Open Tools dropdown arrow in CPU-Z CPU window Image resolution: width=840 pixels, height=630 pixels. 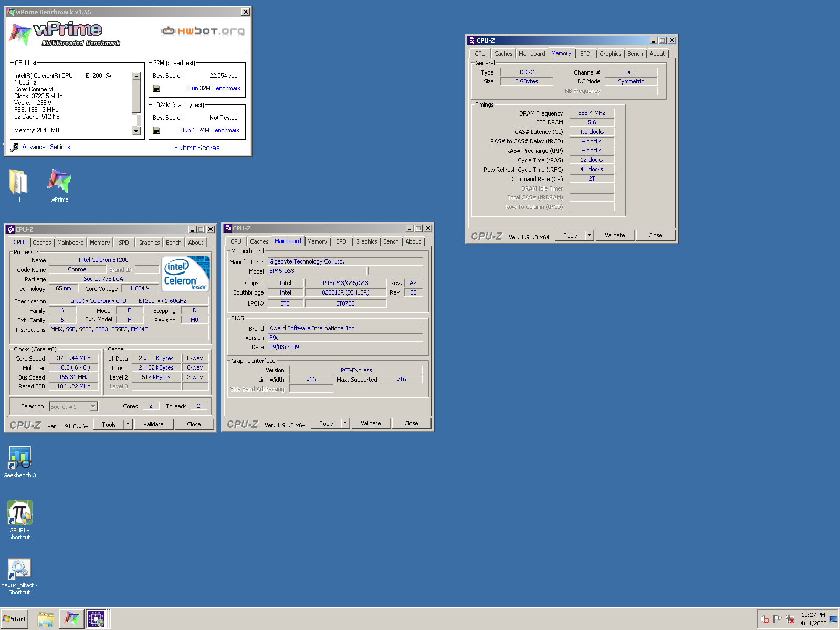[128, 424]
